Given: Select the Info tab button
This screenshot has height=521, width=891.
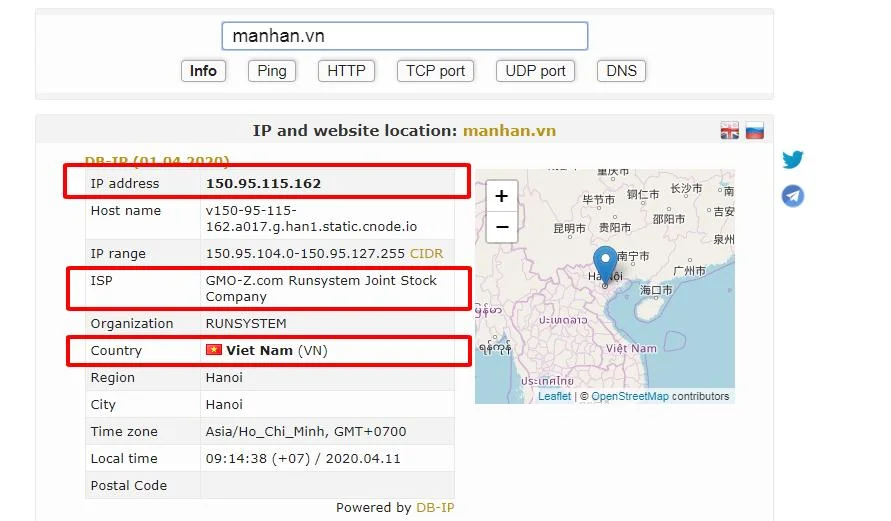Looking at the screenshot, I should point(203,71).
